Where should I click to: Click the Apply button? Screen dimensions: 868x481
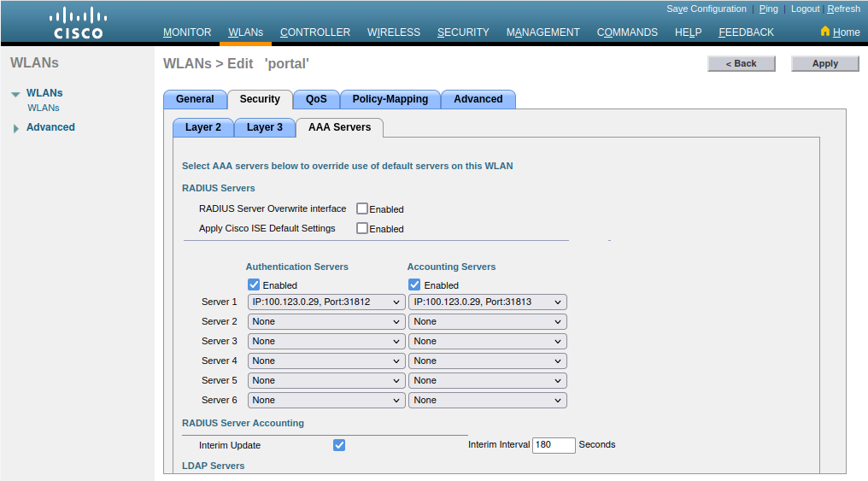824,63
